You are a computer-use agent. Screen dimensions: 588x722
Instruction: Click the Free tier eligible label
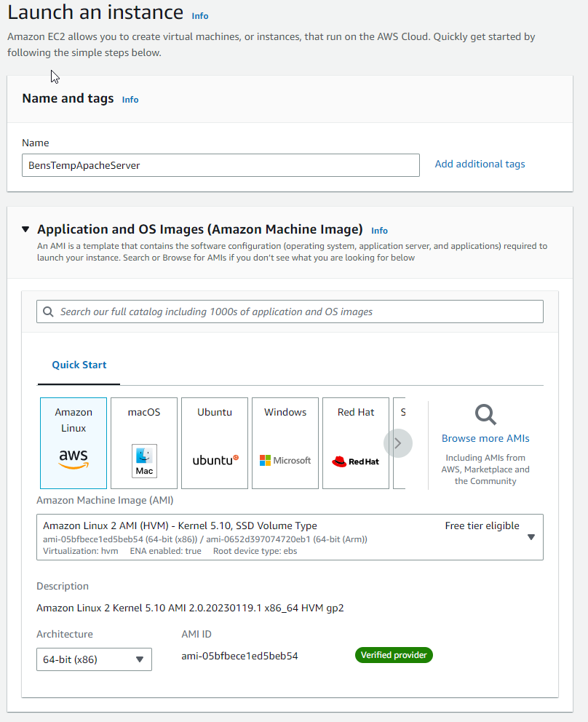click(482, 525)
